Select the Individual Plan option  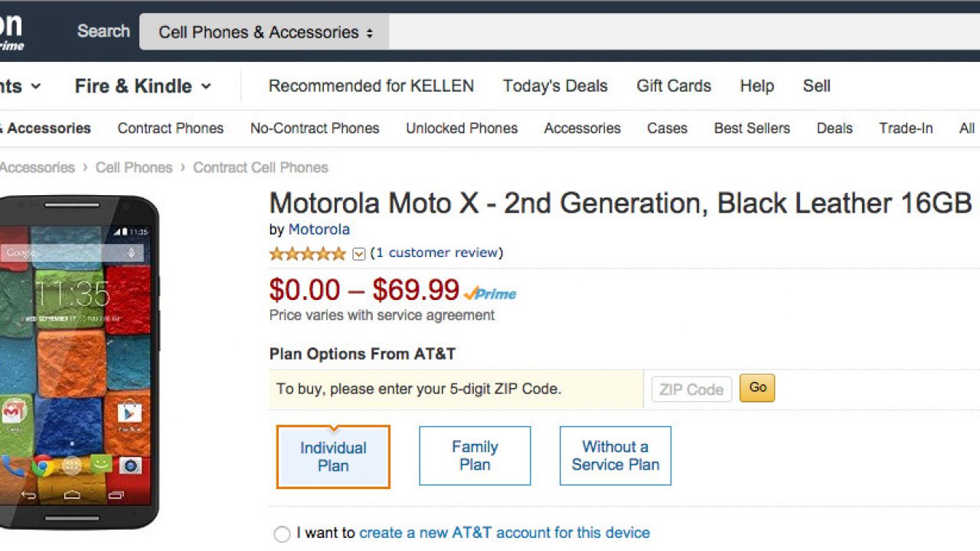(333, 457)
